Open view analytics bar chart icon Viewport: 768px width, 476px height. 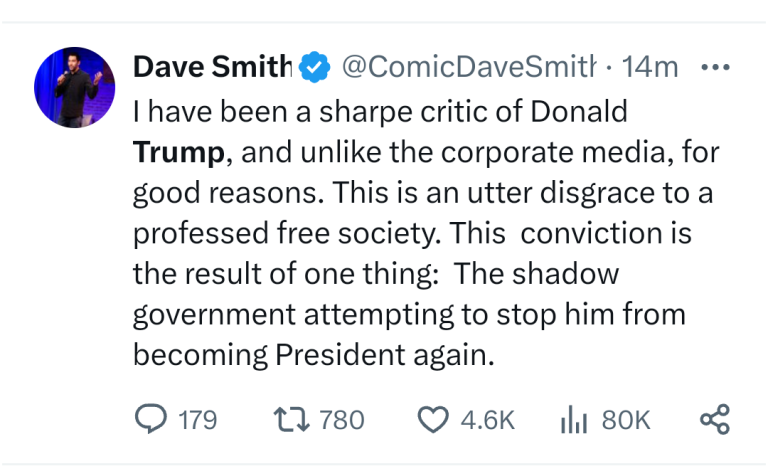point(573,419)
